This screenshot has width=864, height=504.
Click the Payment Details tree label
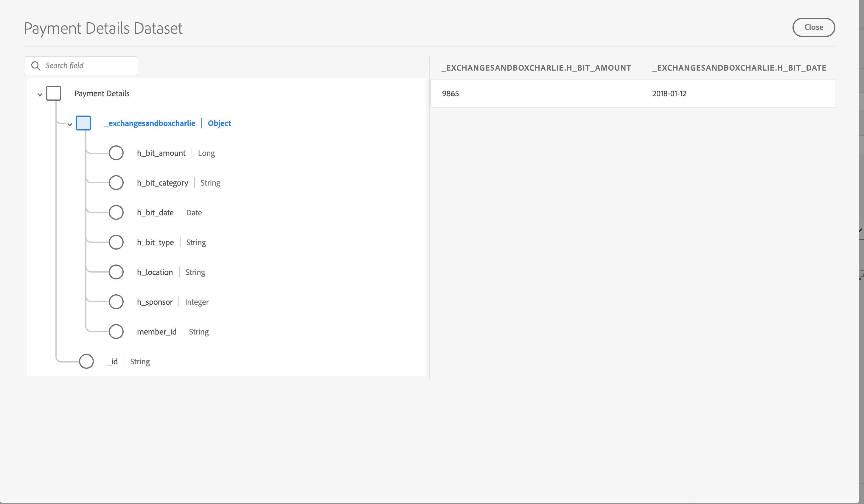point(102,94)
